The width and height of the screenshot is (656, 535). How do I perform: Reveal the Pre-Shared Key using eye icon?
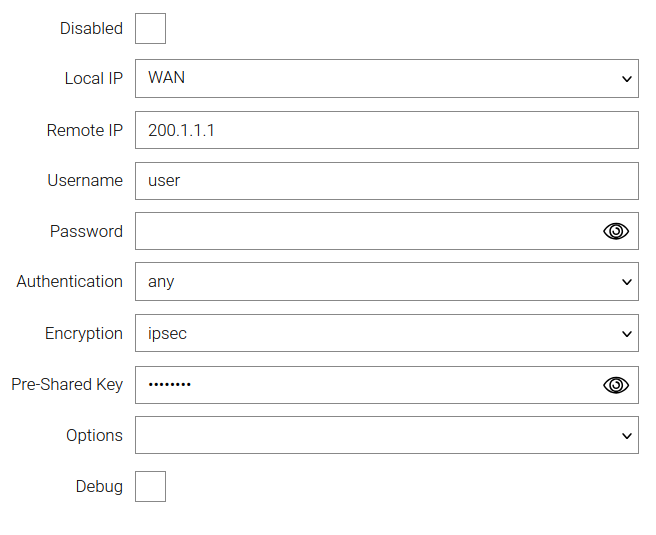(x=616, y=385)
